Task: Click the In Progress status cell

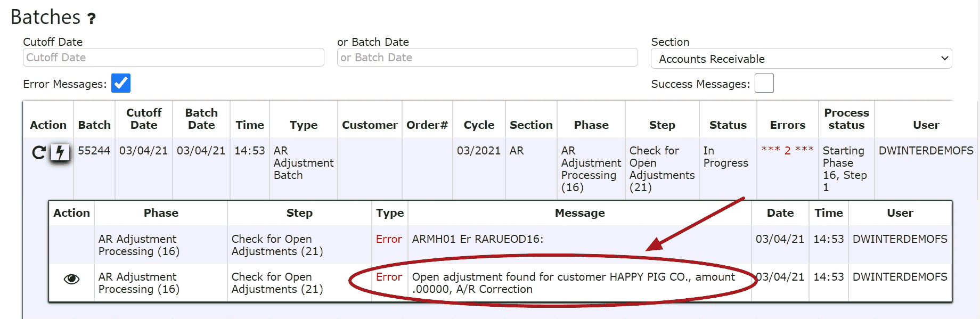Action: tap(725, 157)
